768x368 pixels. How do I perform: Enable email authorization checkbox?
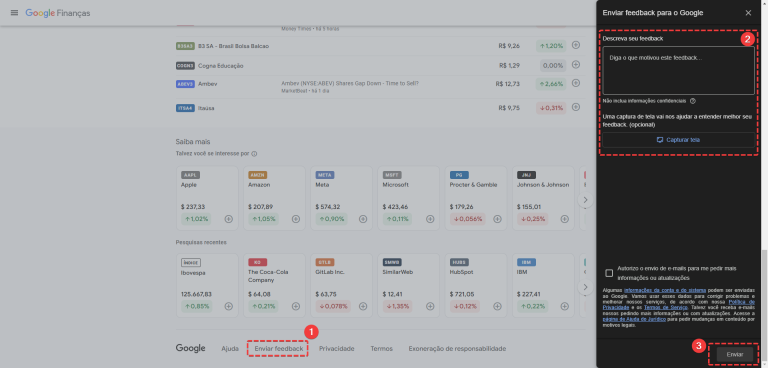(609, 273)
